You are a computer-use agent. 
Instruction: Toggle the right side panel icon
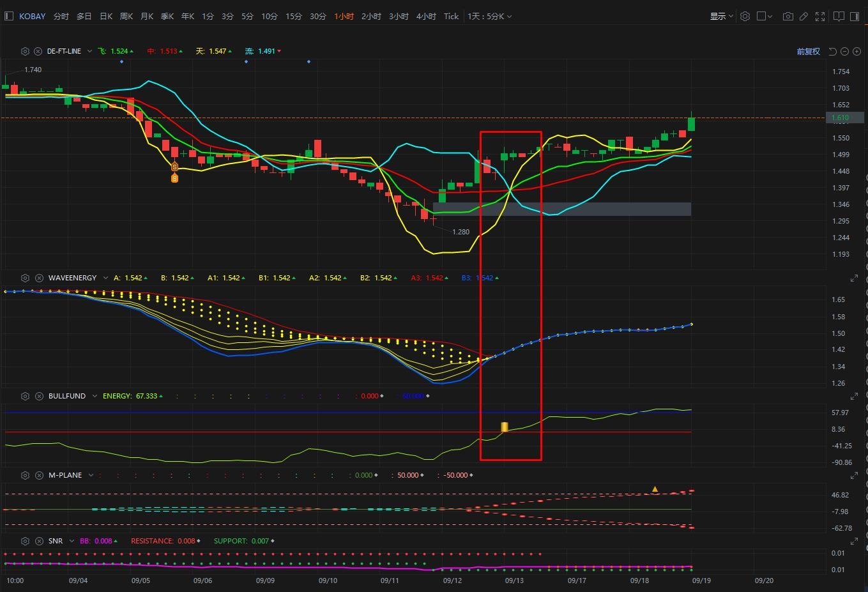(855, 16)
